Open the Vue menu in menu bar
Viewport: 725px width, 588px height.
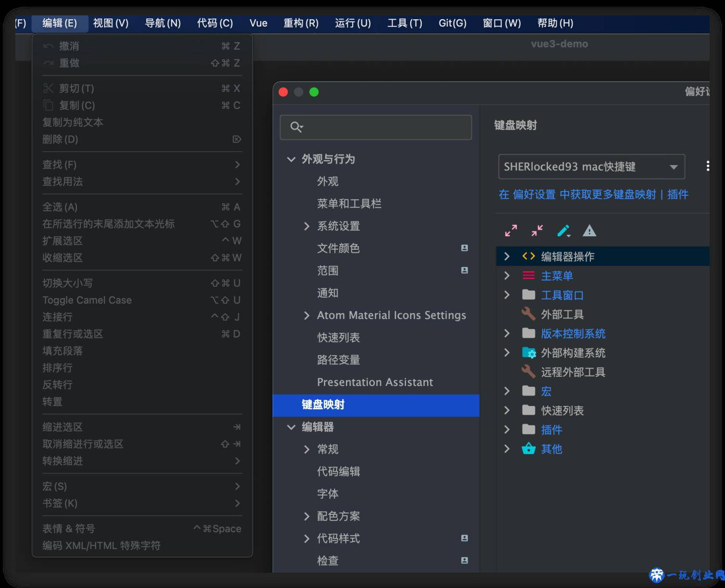[x=258, y=23]
